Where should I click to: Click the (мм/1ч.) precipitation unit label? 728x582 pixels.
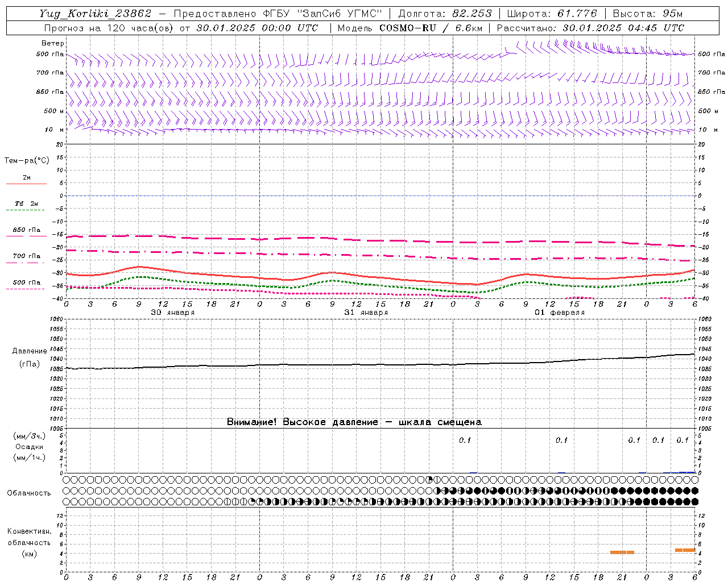tap(29, 458)
